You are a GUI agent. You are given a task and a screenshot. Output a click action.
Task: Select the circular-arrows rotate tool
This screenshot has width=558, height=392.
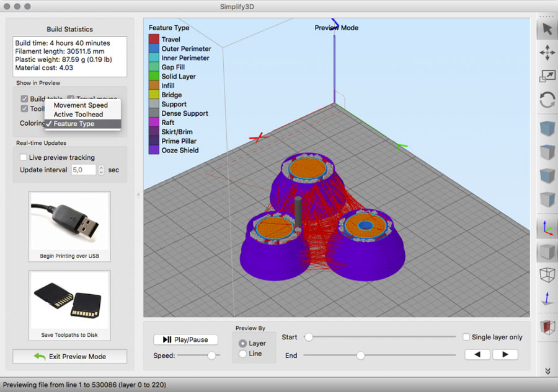547,100
